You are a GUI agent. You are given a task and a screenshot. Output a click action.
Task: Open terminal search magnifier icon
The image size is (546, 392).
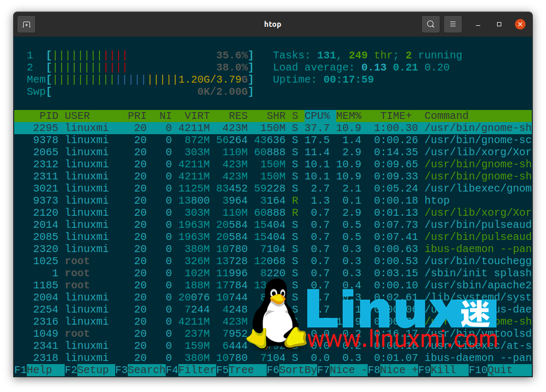pos(430,24)
